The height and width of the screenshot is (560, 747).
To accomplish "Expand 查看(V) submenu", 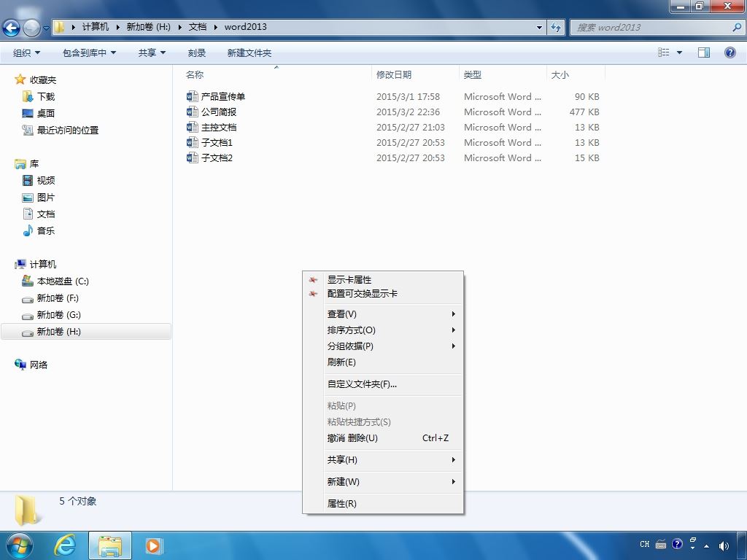I will (x=382, y=314).
